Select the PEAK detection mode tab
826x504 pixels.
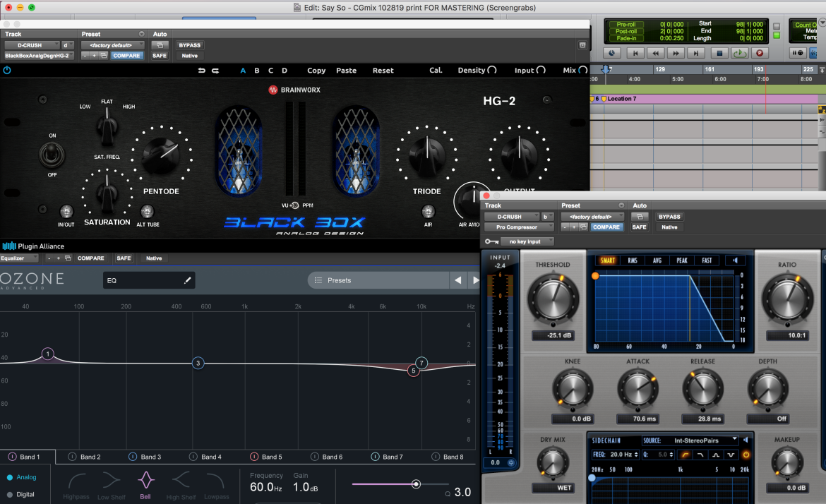click(682, 260)
